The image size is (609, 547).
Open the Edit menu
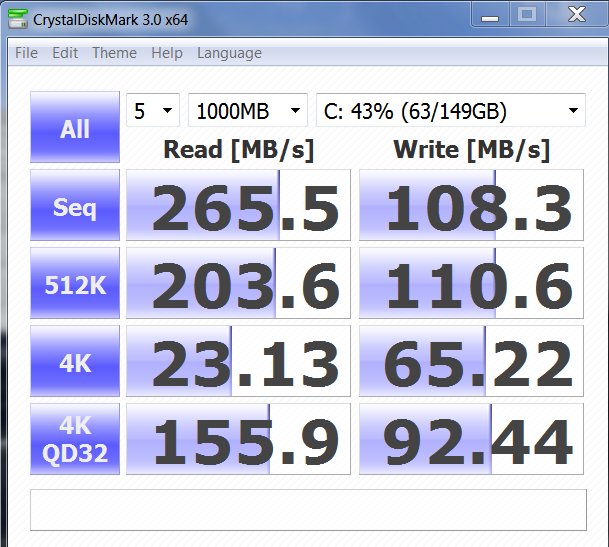click(65, 53)
